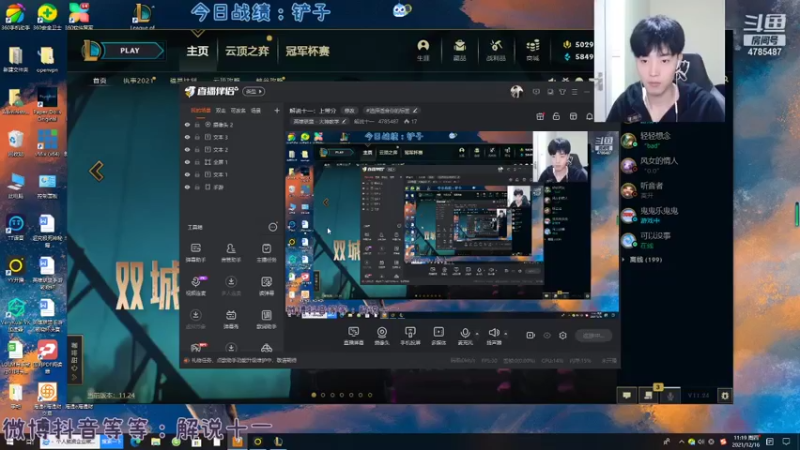
Task: Add a new scene with the plus button
Action: [x=277, y=110]
